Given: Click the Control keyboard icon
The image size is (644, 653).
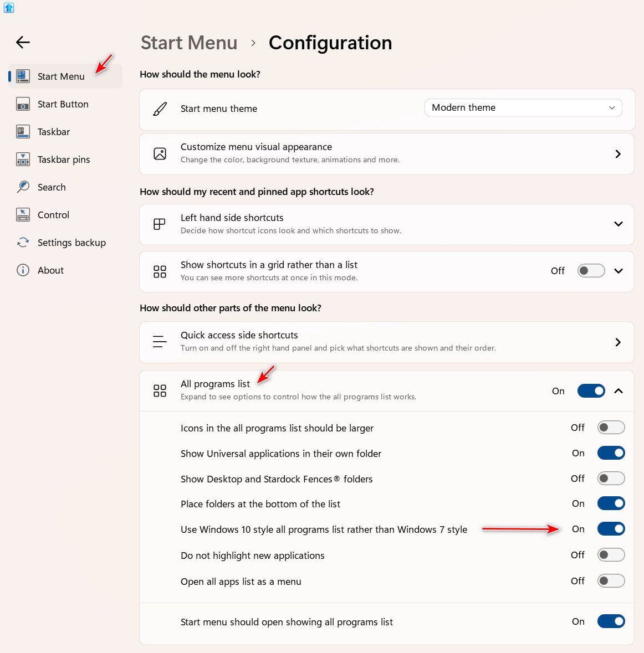Looking at the screenshot, I should point(23,215).
